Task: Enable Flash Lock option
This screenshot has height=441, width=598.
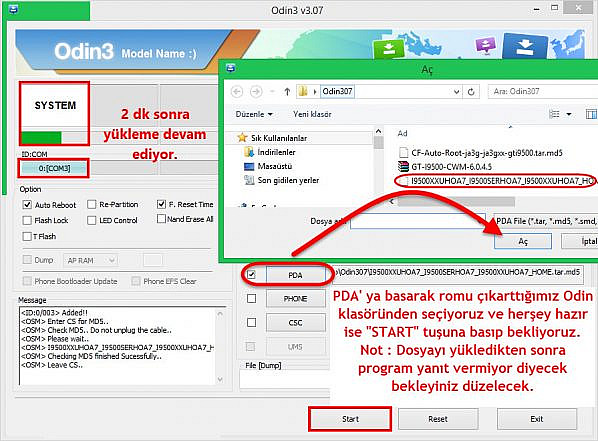Action: coord(27,220)
